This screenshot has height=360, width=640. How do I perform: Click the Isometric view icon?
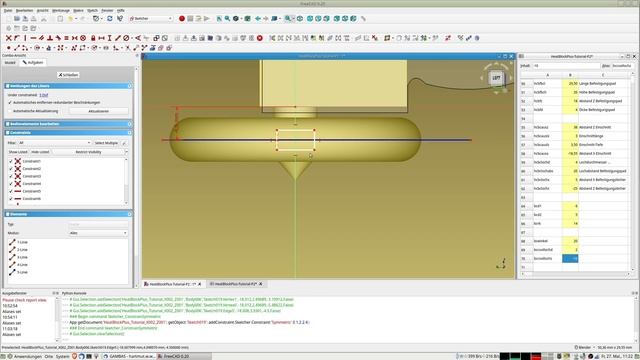(300, 18)
